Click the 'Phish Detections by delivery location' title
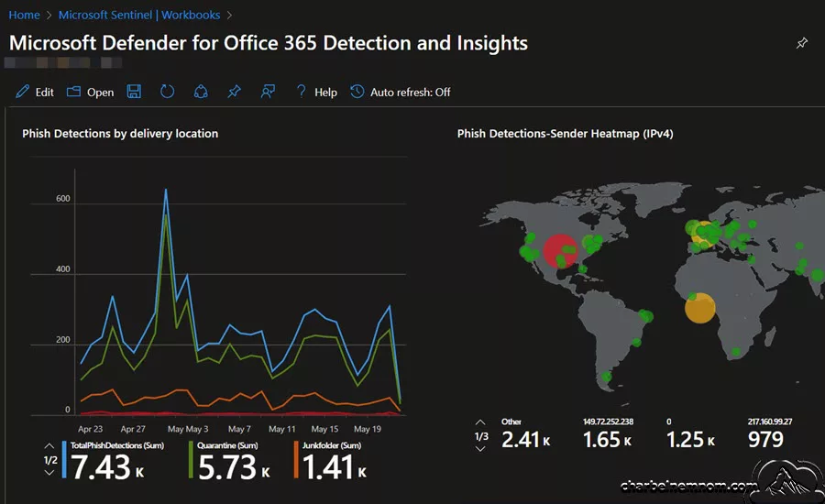The image size is (825, 504). point(120,134)
